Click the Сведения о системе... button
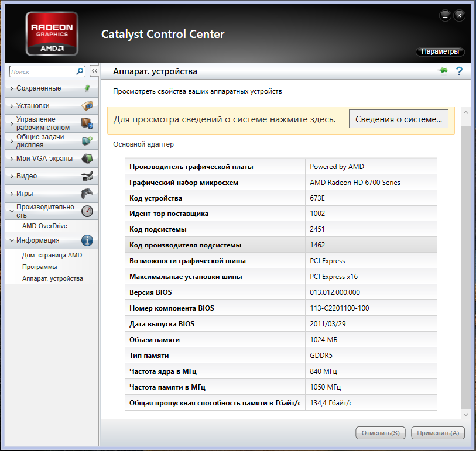This screenshot has height=451, width=476. click(398, 119)
